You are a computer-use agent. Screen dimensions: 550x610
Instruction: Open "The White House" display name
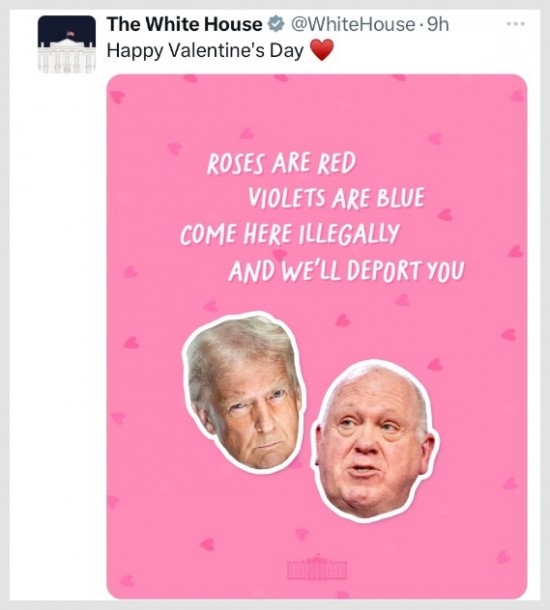[185, 24]
